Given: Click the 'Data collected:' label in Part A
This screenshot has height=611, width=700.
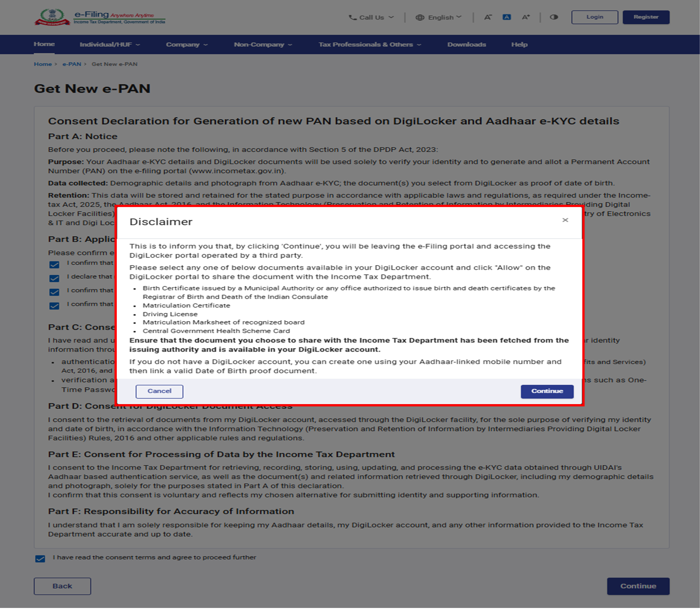Looking at the screenshot, I should tap(78, 183).
